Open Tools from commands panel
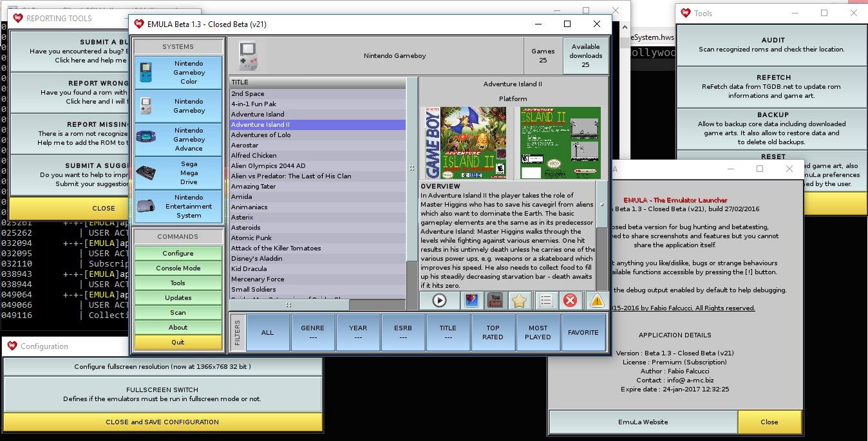 pyautogui.click(x=178, y=283)
